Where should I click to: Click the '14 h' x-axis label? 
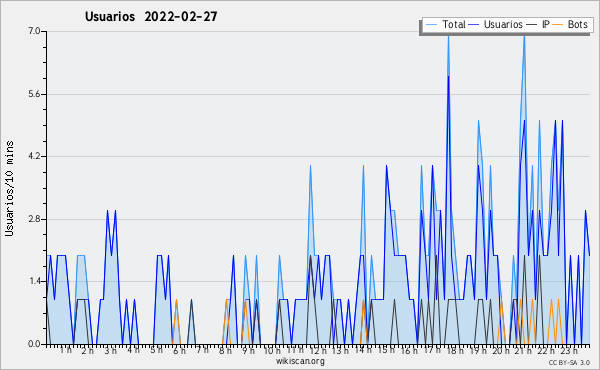click(363, 350)
